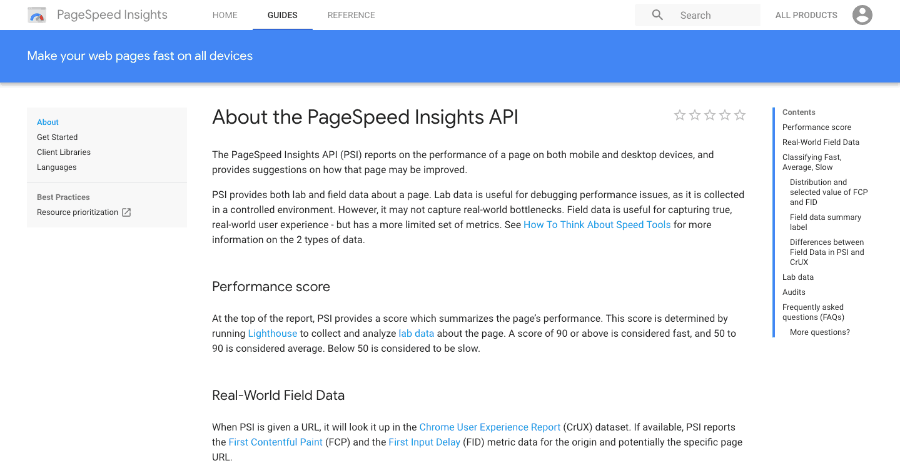Rate the page four stars
This screenshot has width=900, height=473.
click(725, 115)
